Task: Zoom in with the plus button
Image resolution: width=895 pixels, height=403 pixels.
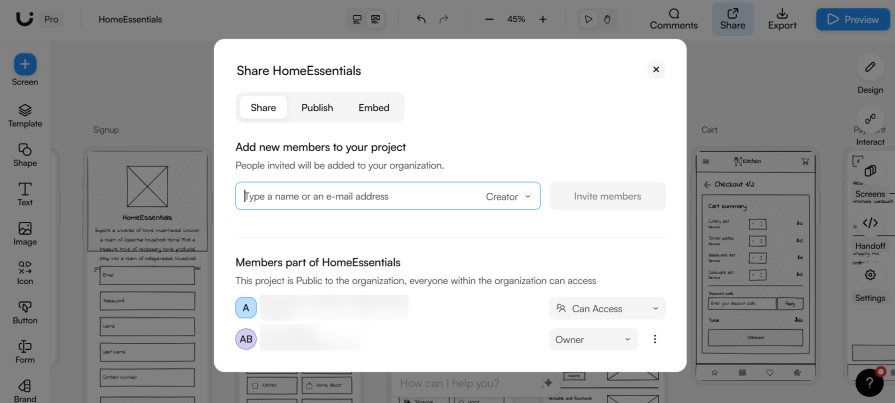Action: [543, 19]
